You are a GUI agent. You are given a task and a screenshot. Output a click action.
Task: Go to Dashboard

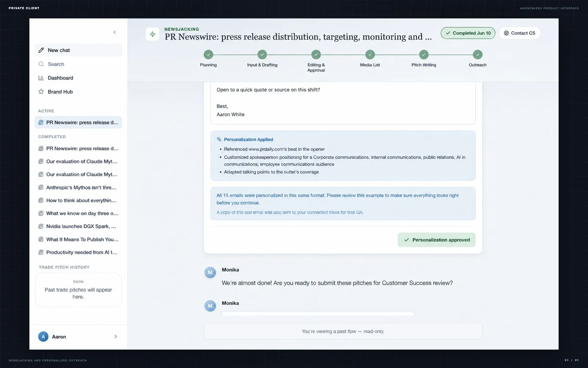coord(78,78)
